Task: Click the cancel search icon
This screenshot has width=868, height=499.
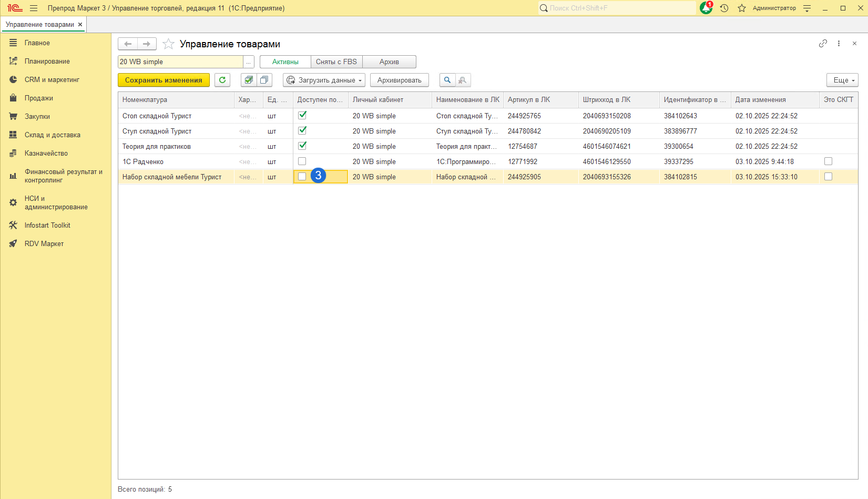Action: (x=463, y=80)
